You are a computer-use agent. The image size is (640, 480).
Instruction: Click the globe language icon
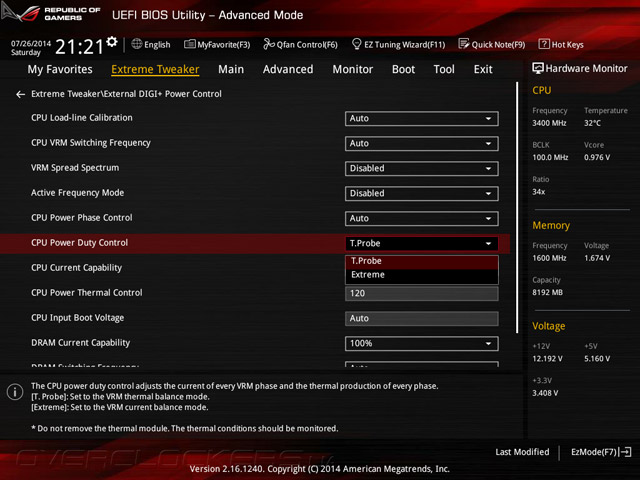(x=137, y=44)
